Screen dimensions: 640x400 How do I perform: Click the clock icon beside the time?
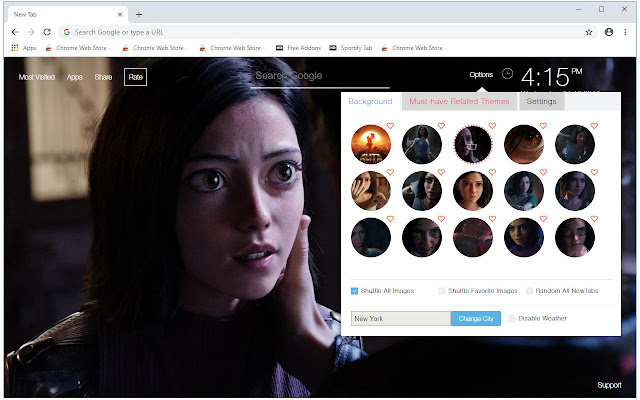tap(507, 73)
